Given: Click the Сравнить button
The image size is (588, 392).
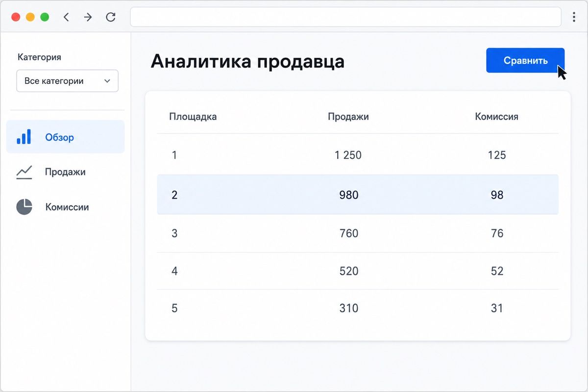Looking at the screenshot, I should click(x=525, y=60).
